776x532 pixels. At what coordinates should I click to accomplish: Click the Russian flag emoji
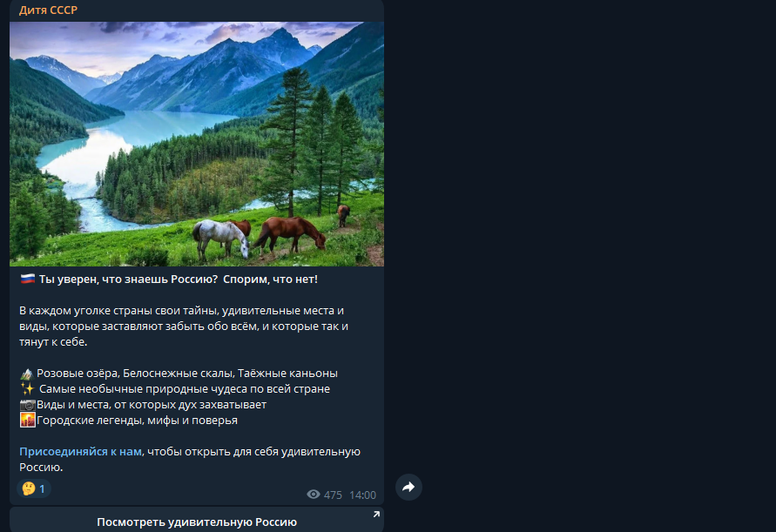click(27, 279)
